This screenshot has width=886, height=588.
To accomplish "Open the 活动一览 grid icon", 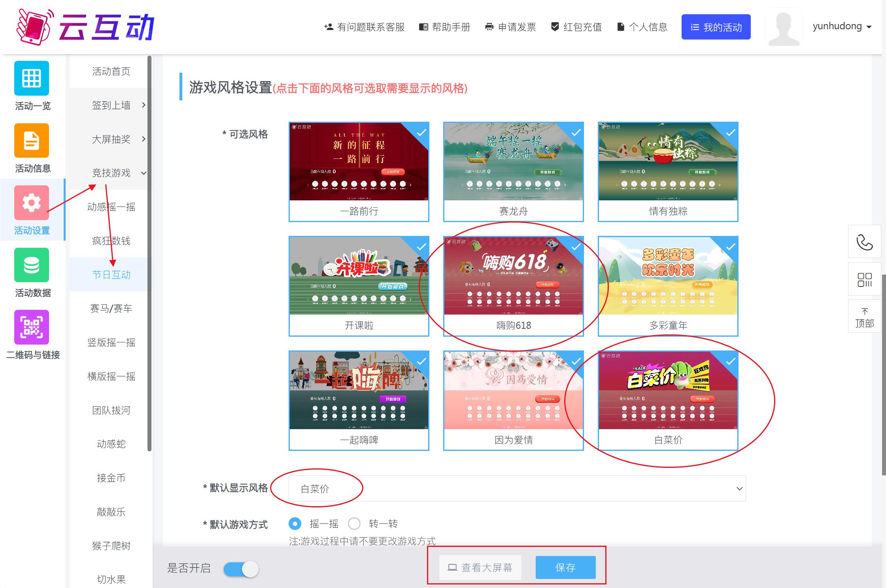I will tap(32, 78).
